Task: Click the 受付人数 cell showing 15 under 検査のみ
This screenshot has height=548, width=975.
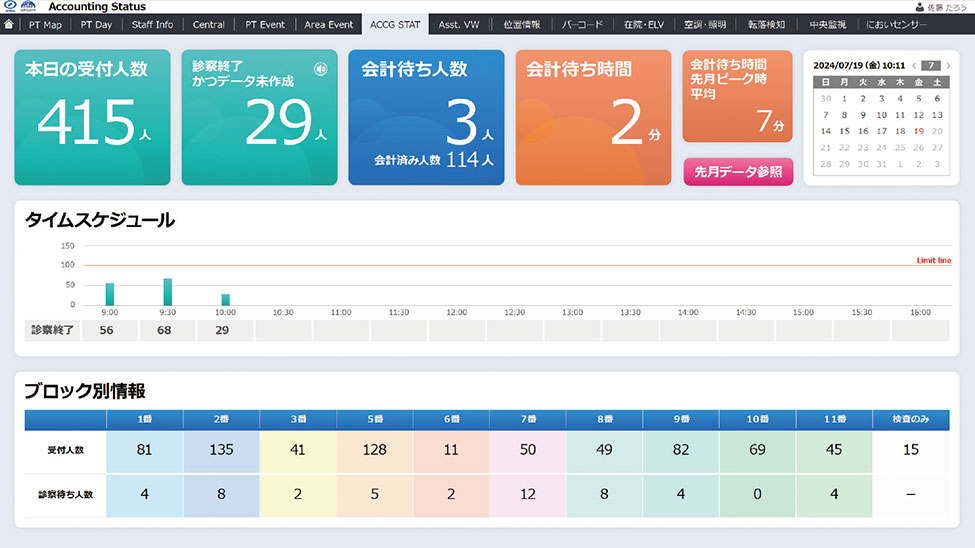Action: point(911,450)
